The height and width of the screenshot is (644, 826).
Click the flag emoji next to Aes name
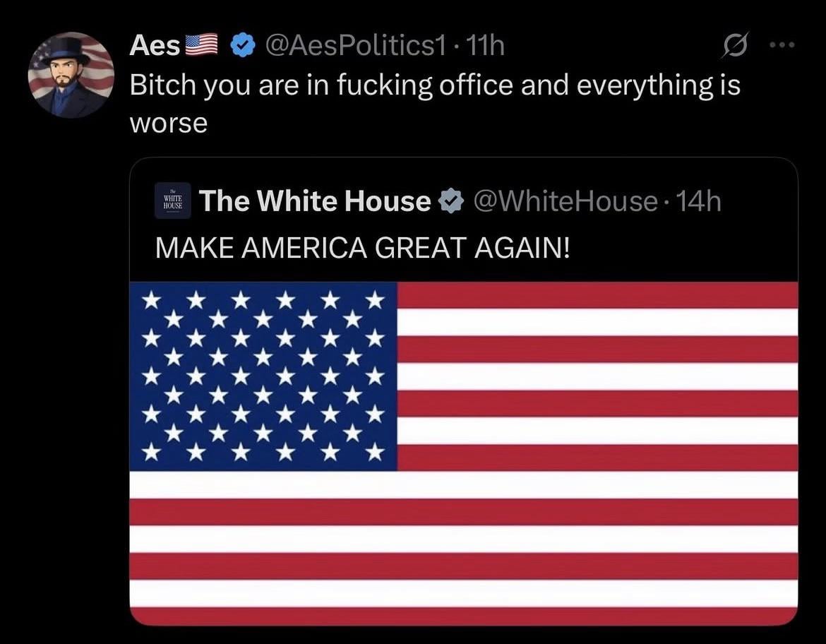tap(201, 46)
